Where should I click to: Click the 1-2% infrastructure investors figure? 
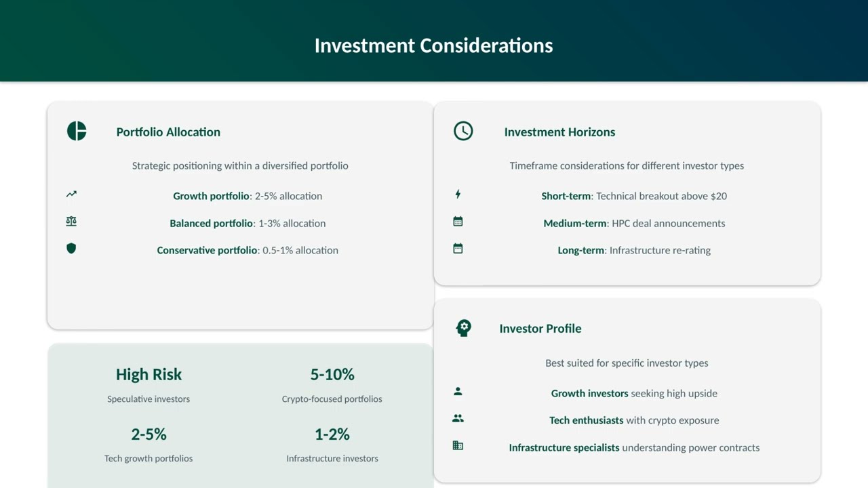[x=332, y=434]
